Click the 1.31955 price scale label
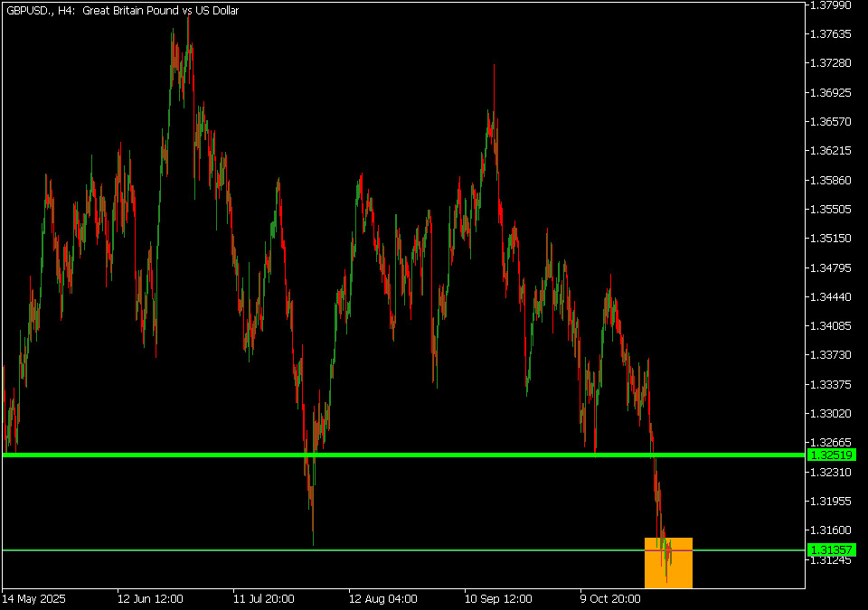 [831, 502]
